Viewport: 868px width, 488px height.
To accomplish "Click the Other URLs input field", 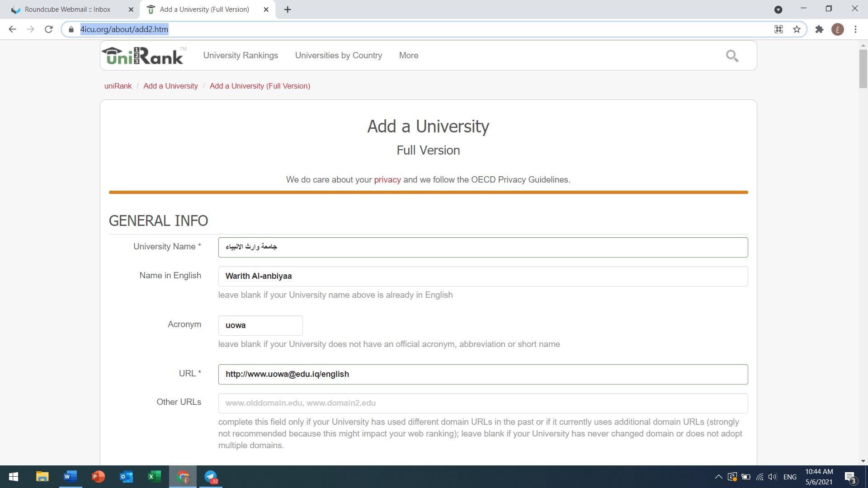I will click(482, 403).
